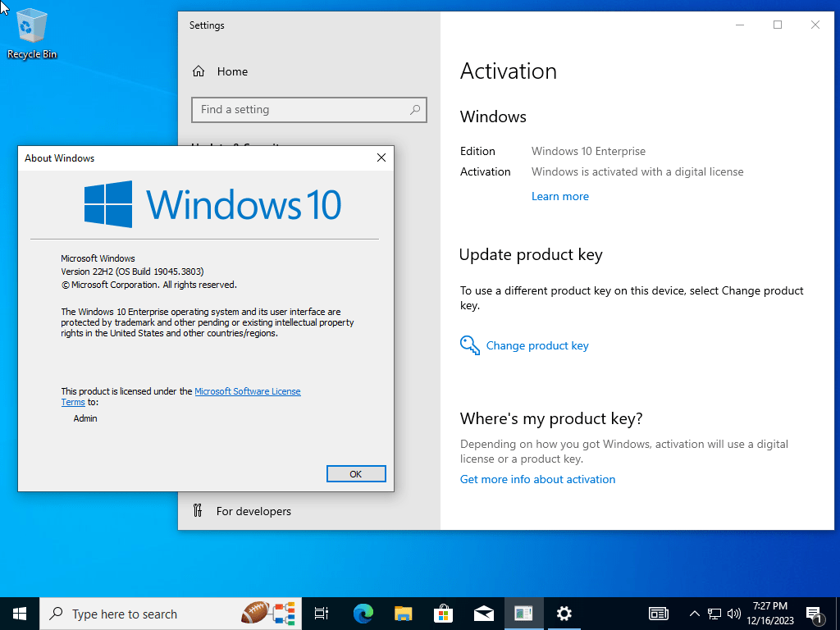
Task: Open the Windows Start menu
Action: click(x=20, y=614)
